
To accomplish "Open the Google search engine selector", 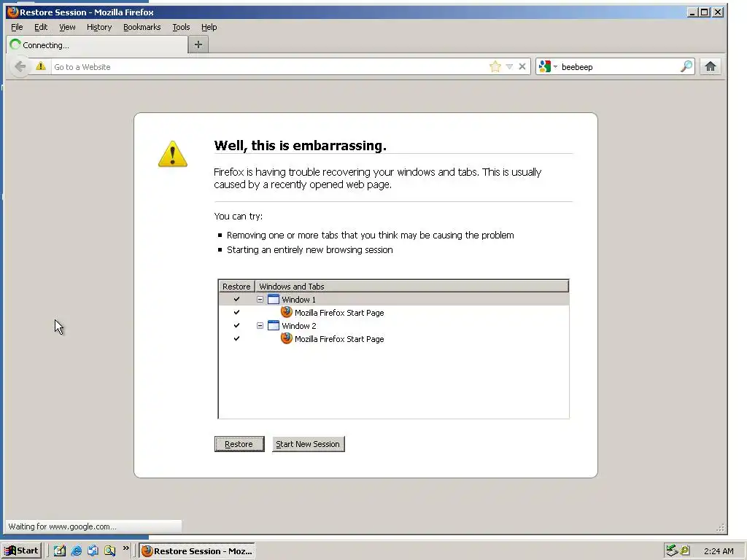I will pyautogui.click(x=548, y=66).
